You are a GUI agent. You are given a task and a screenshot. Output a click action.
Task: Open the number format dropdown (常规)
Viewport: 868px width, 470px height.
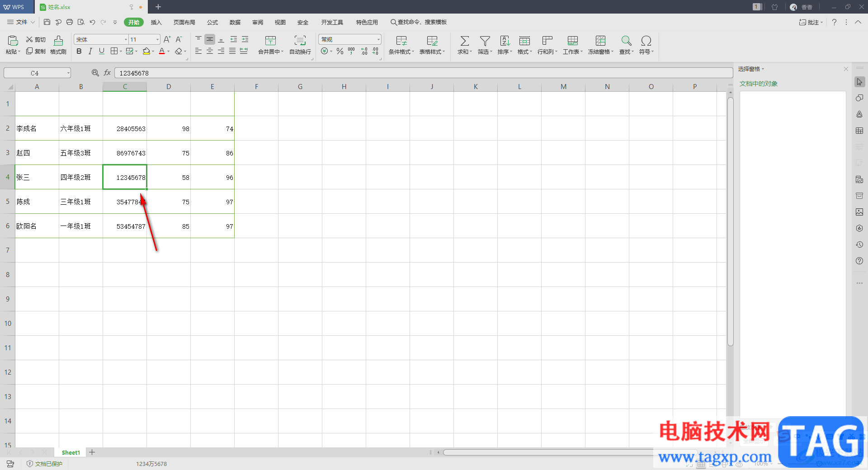pos(378,40)
